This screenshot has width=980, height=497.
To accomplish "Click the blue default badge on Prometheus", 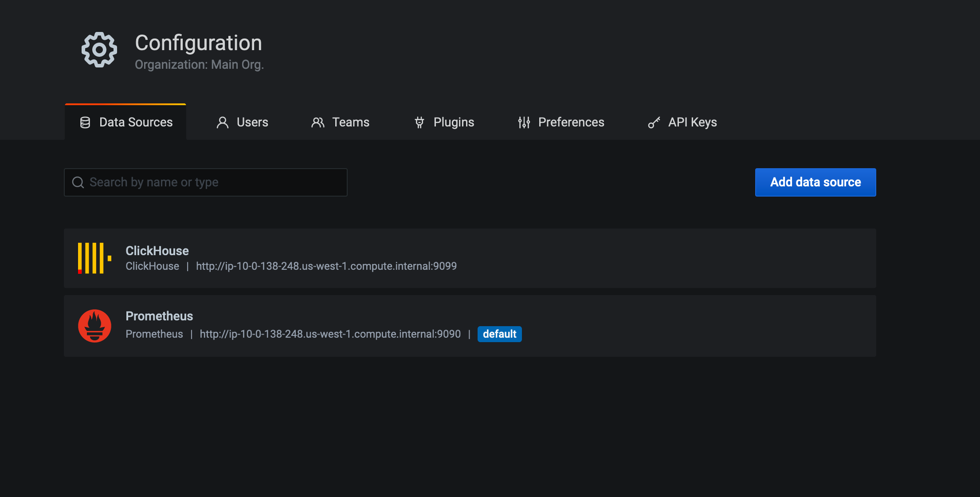I will click(499, 334).
